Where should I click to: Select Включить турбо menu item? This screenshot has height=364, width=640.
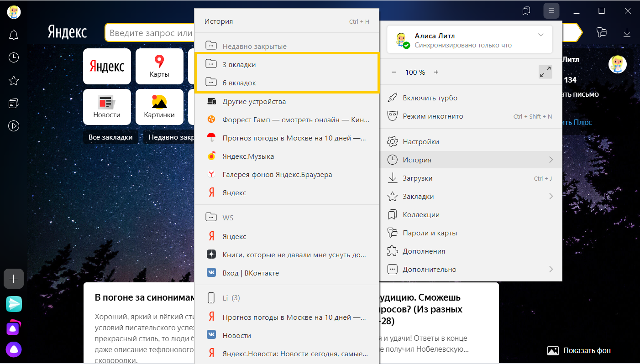coord(471,98)
